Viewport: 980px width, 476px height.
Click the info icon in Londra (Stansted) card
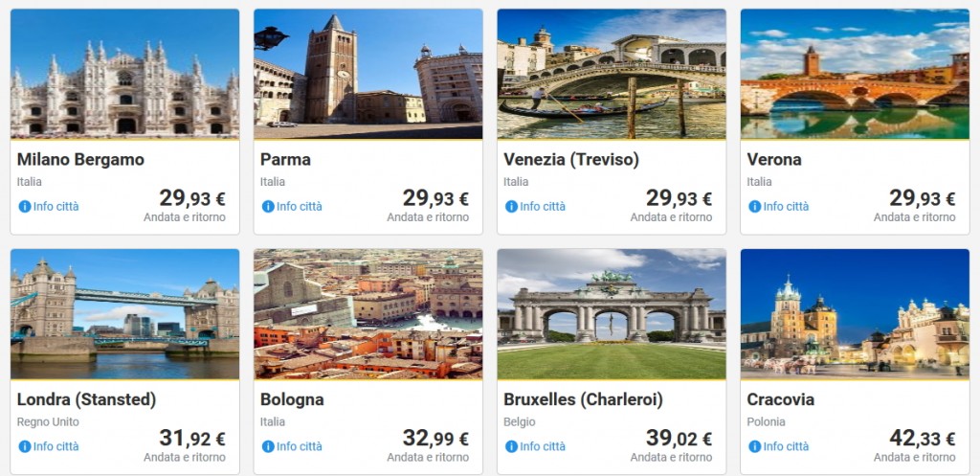(x=25, y=446)
